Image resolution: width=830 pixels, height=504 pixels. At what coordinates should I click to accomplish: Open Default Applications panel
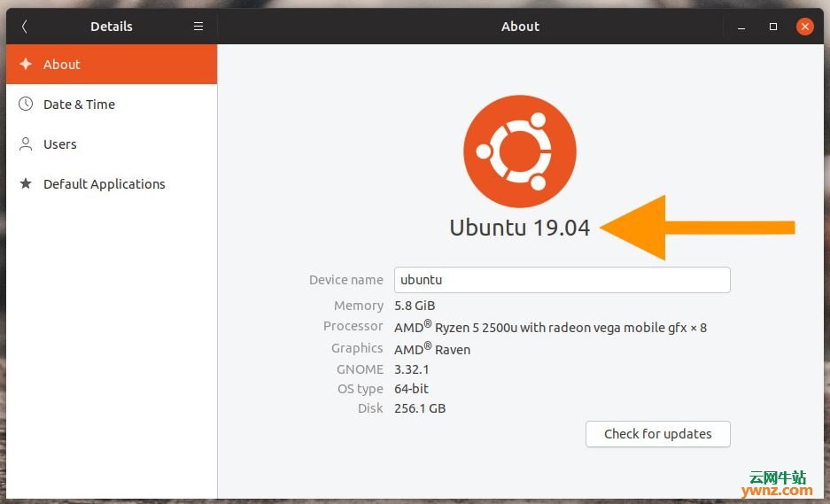click(112, 183)
